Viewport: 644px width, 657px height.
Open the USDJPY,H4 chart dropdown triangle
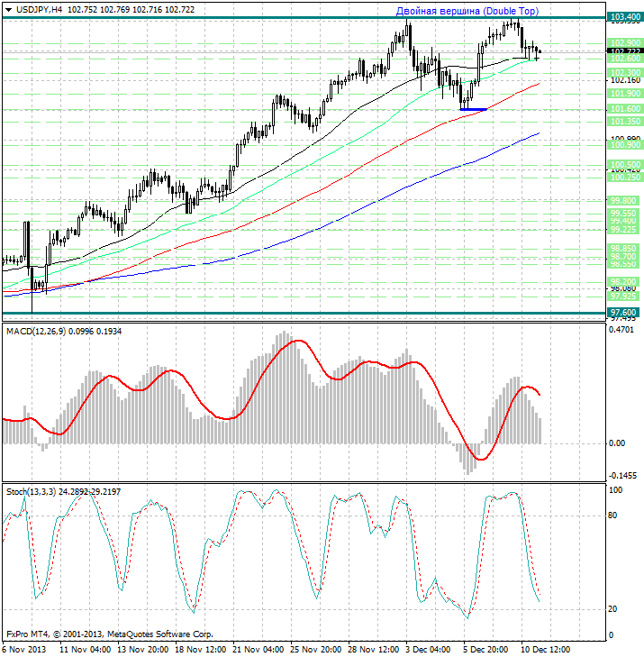(8, 10)
